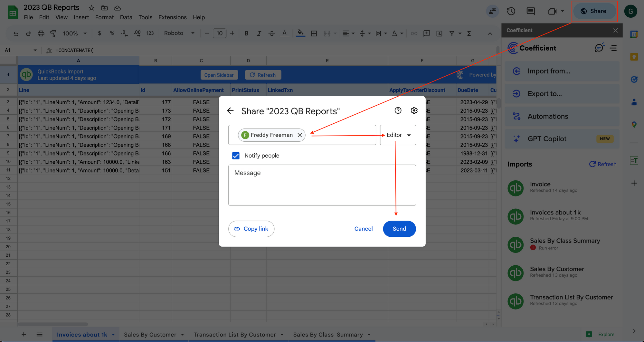Toggle italic formatting
The height and width of the screenshot is (342, 644).
[x=259, y=33]
